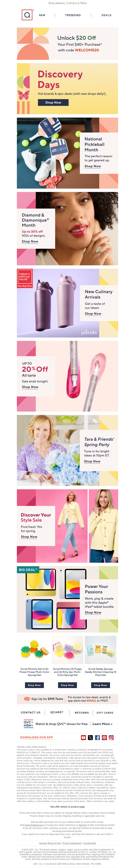Click the Unlock $20 Off welcome banner
This screenshot has height=868, width=135.
coord(67,44)
